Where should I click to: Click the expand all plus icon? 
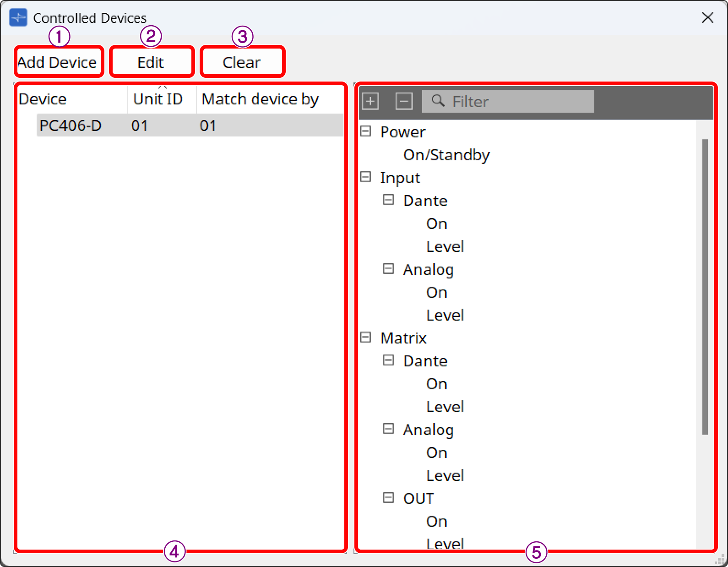click(370, 101)
